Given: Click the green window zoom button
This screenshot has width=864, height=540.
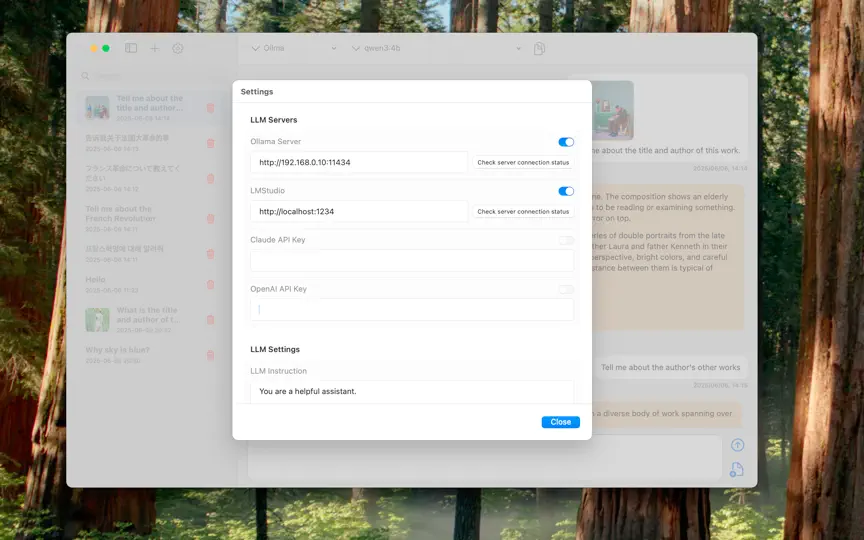Looking at the screenshot, I should (106, 48).
